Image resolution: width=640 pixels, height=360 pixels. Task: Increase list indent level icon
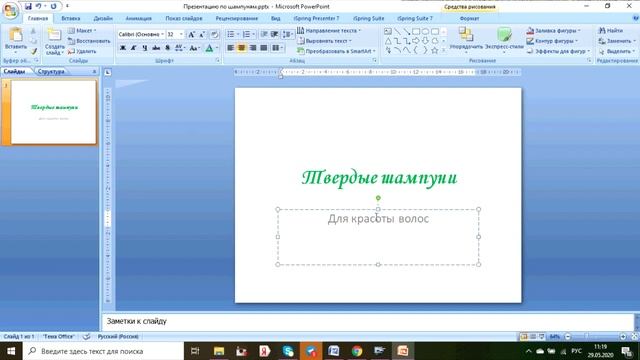click(274, 34)
